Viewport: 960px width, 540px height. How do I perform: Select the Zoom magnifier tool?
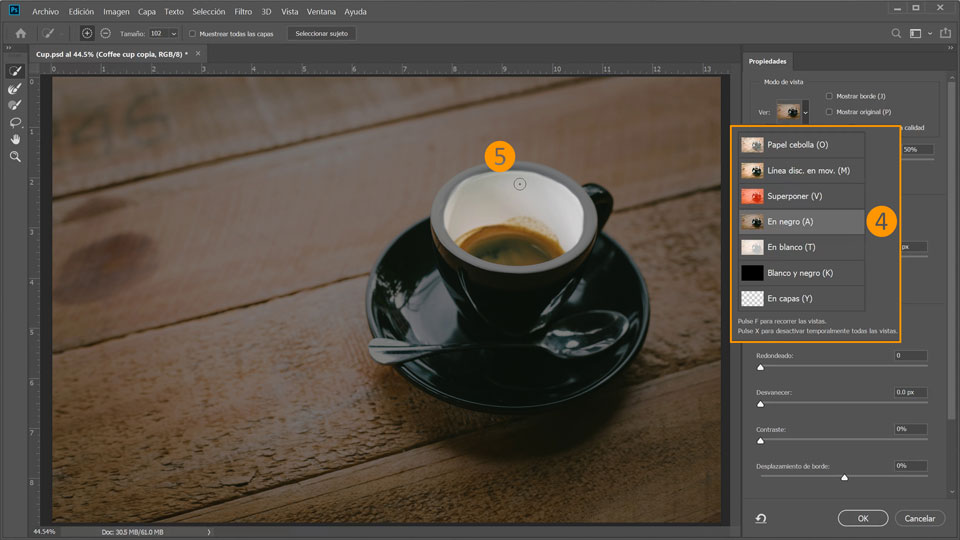(15, 156)
